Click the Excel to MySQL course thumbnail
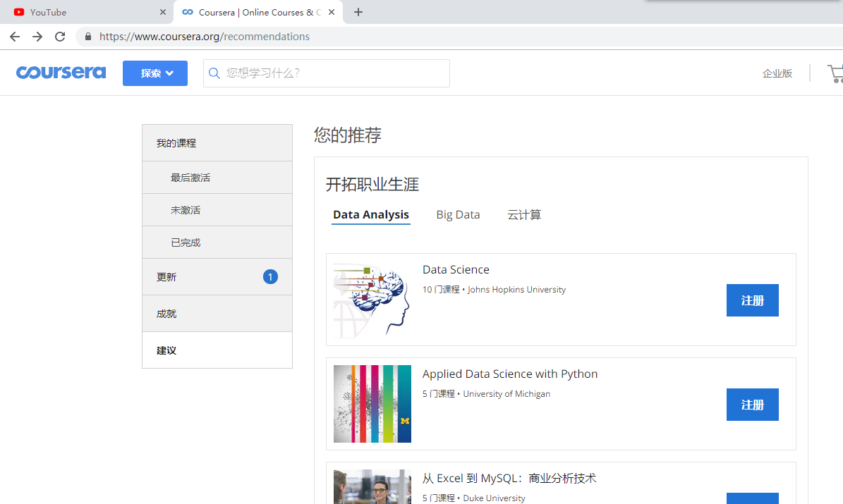This screenshot has height=504, width=843. (x=372, y=487)
